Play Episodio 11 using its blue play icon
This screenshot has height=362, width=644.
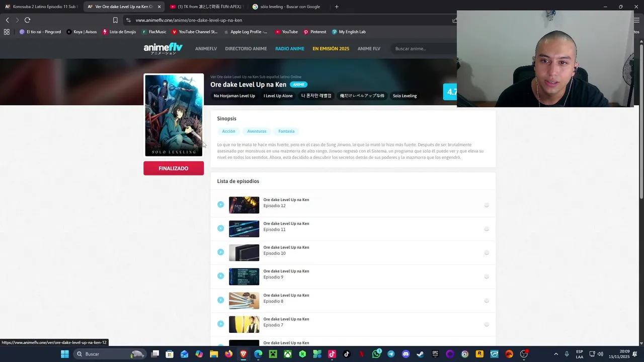(220, 228)
